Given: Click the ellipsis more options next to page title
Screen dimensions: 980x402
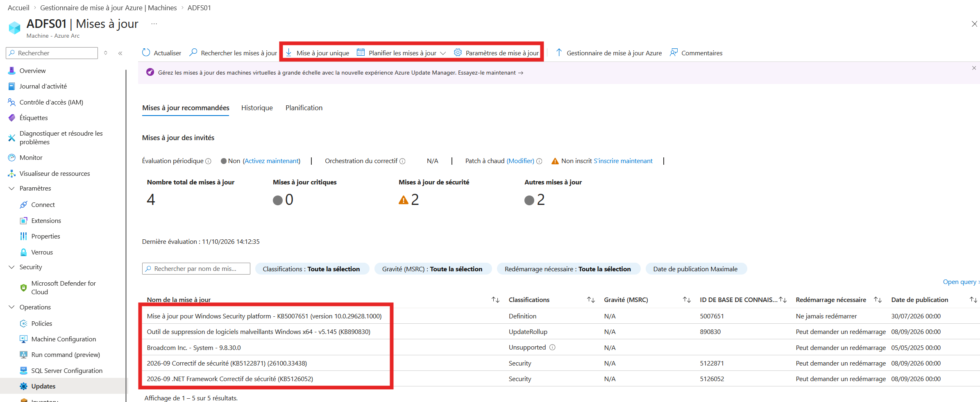Looking at the screenshot, I should click(154, 24).
